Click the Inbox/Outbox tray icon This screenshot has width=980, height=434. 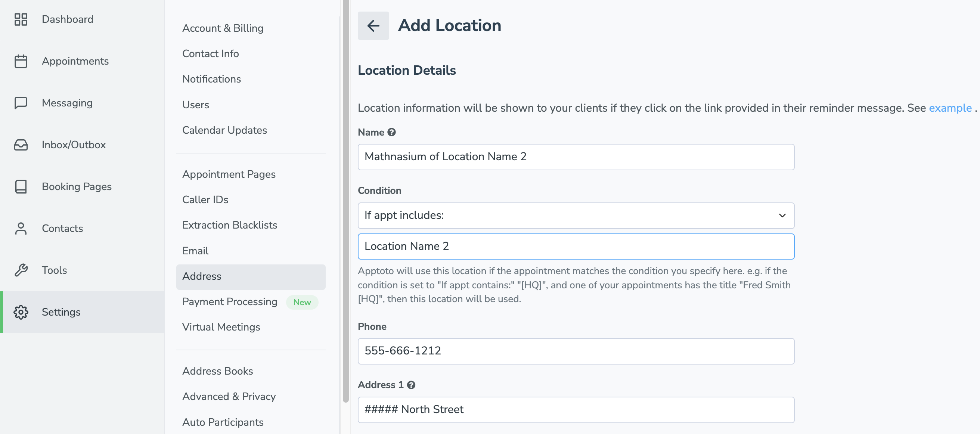(x=21, y=145)
